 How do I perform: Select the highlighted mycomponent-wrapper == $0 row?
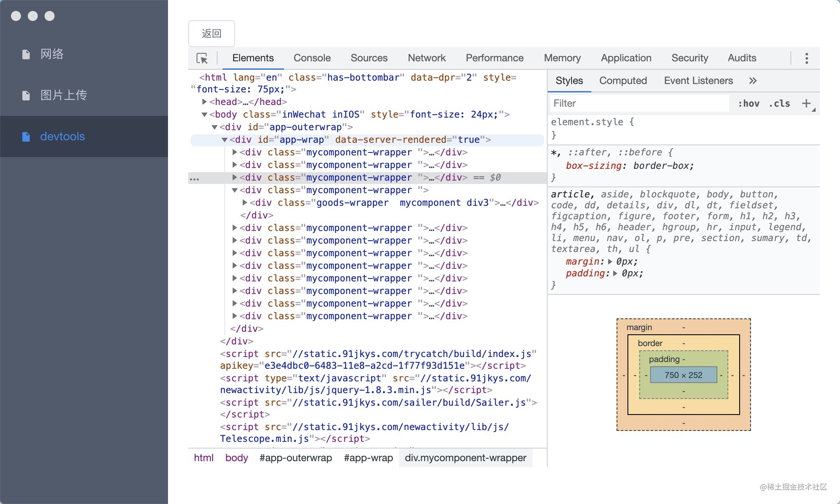click(367, 178)
